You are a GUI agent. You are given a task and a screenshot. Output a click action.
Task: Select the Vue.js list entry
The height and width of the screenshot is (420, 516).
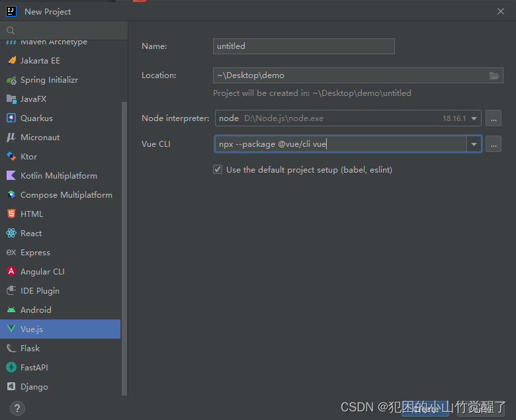pos(61,329)
